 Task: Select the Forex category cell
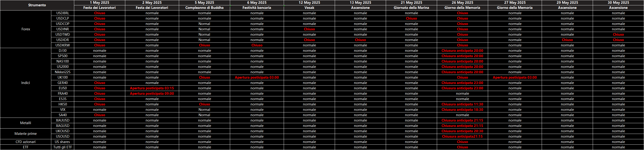[26, 29]
